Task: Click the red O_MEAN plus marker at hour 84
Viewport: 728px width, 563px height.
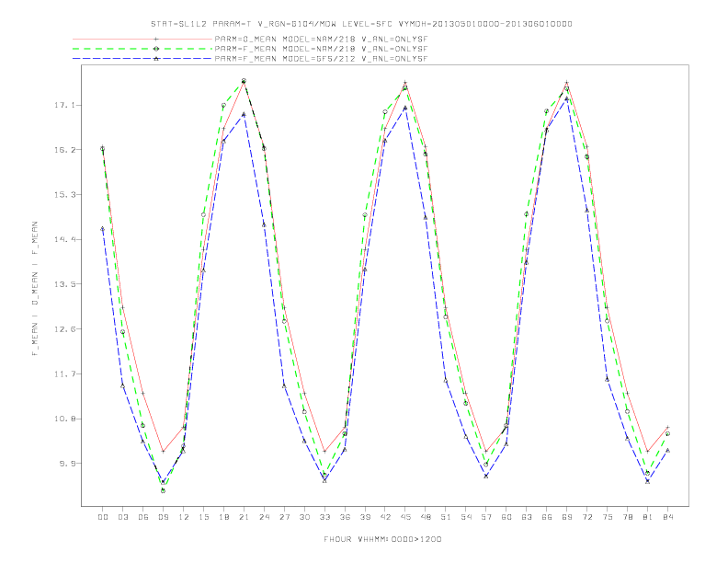Action: pyautogui.click(x=667, y=427)
